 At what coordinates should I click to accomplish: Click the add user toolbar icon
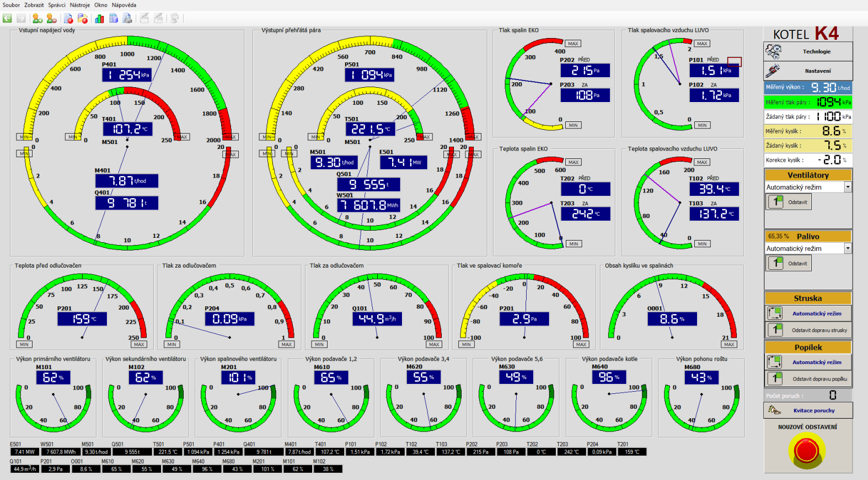pos(37,18)
